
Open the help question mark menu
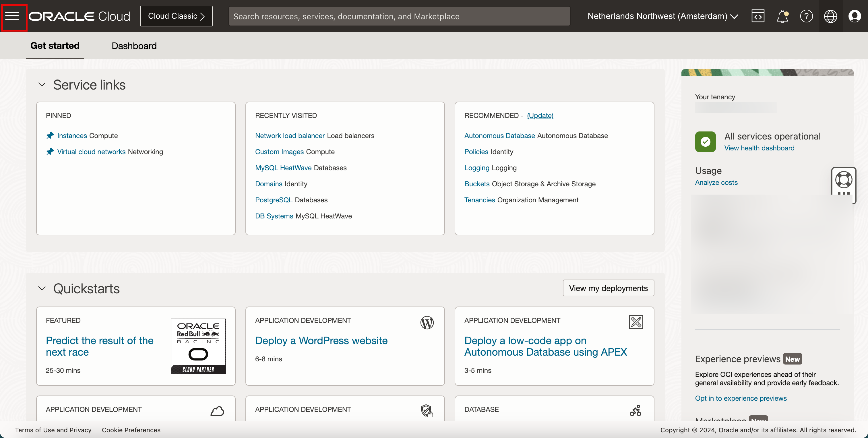pos(806,16)
